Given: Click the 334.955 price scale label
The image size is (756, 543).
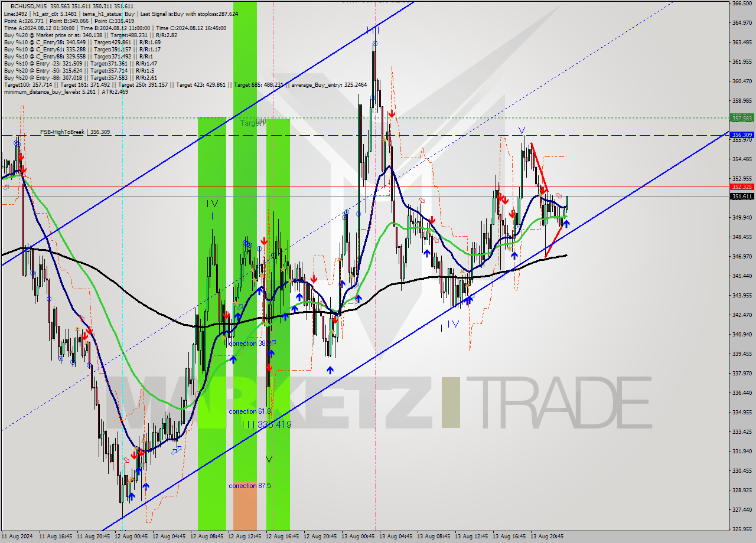Looking at the screenshot, I should [x=742, y=413].
